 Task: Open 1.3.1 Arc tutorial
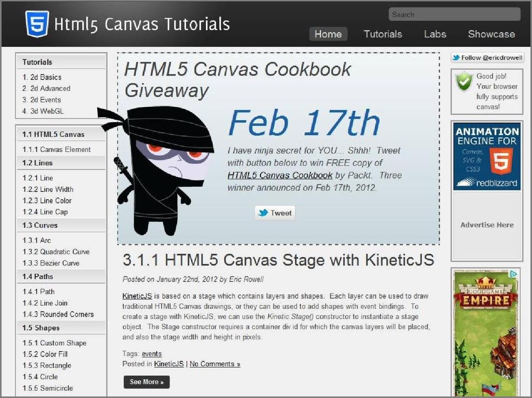(x=36, y=240)
